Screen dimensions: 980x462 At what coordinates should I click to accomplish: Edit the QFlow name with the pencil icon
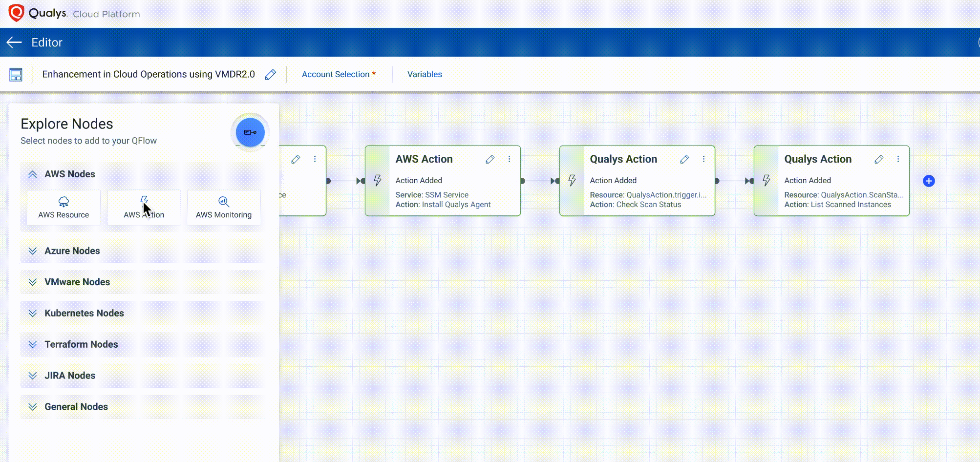[270, 75]
